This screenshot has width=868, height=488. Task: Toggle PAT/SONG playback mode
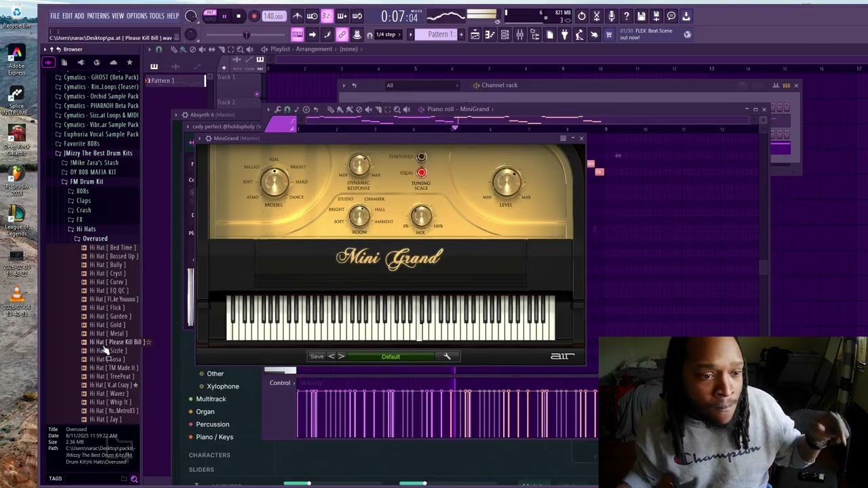(210, 15)
